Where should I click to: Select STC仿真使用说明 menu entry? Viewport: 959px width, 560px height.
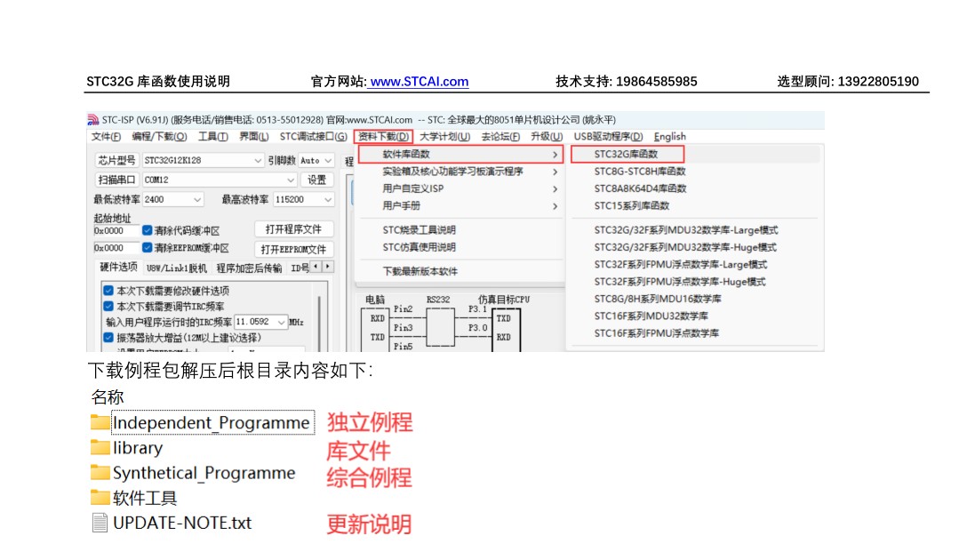(x=419, y=248)
